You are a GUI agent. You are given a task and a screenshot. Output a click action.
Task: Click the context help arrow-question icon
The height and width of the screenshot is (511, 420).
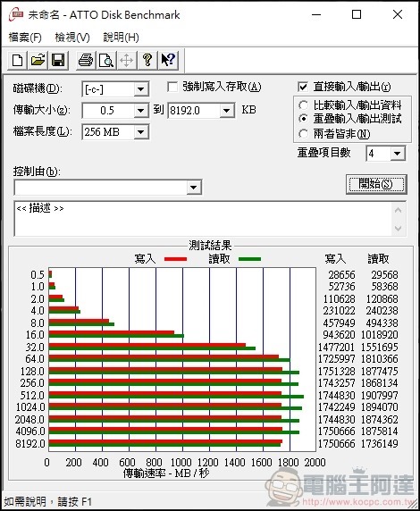point(168,60)
